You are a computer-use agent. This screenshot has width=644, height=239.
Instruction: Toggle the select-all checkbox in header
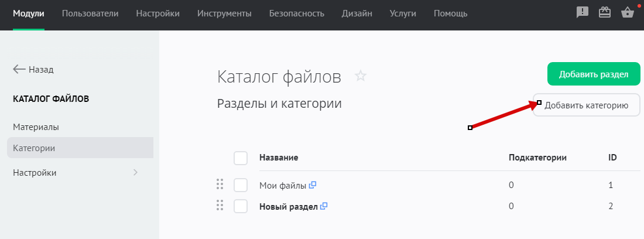coord(241,158)
